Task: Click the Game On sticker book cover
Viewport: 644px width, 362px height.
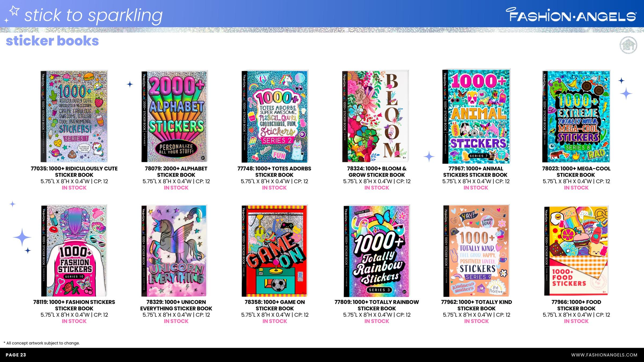Action: (x=275, y=251)
